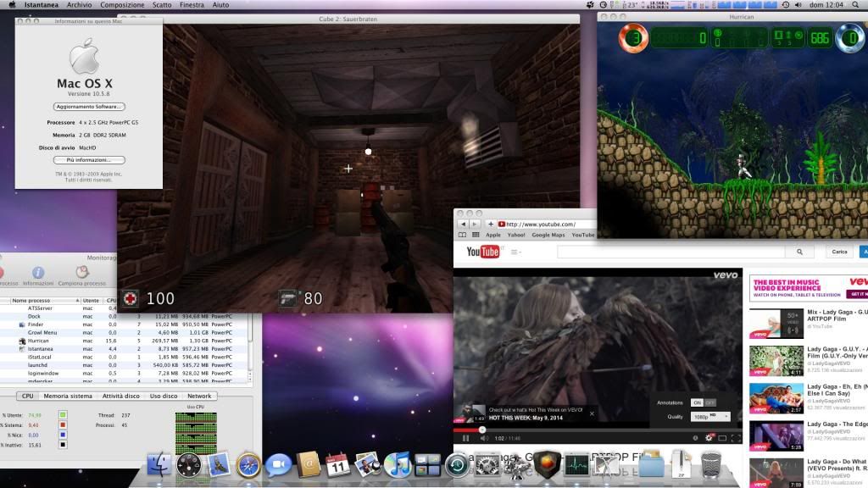Click the volume speaker icon in menu bar
Screen dimensions: 868x488
[798, 4]
